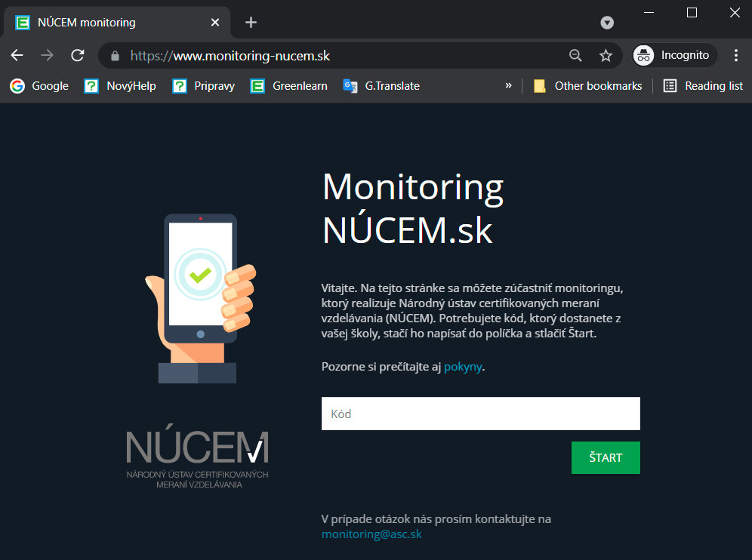Reload the NÚCEM monitoring page

(x=78, y=56)
